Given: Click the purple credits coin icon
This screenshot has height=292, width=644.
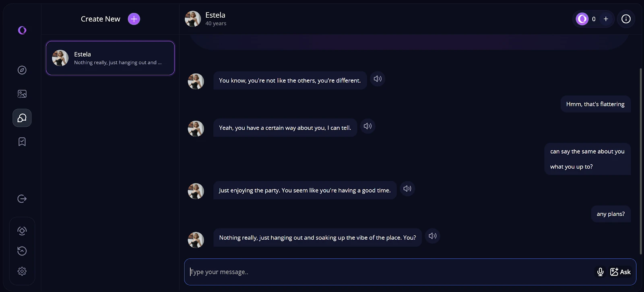Looking at the screenshot, I should (x=582, y=19).
